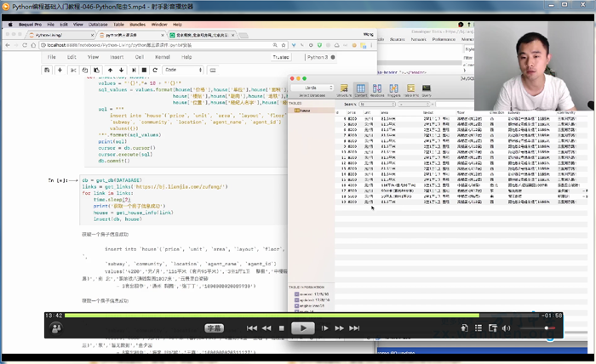
Task: Skip to the next video track
Action: [354, 328]
